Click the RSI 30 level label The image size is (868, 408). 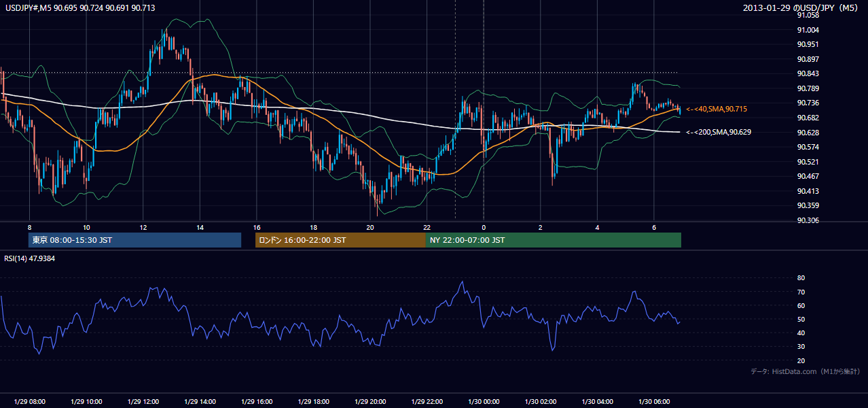[x=801, y=347]
